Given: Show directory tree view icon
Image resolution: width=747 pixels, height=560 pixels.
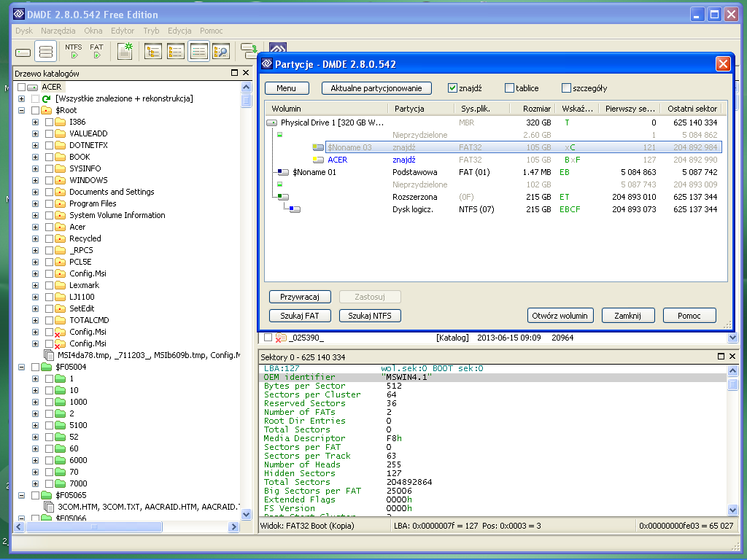Looking at the screenshot, I should (x=153, y=52).
